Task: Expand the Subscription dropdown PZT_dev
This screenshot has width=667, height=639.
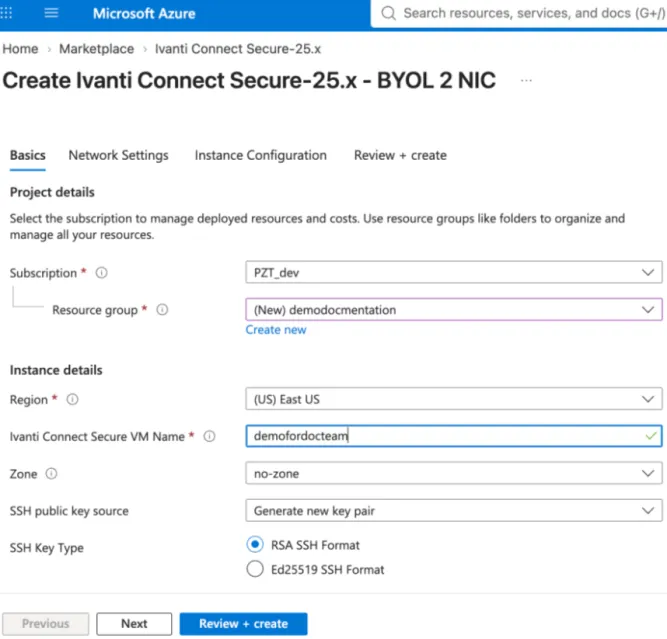Action: point(453,272)
